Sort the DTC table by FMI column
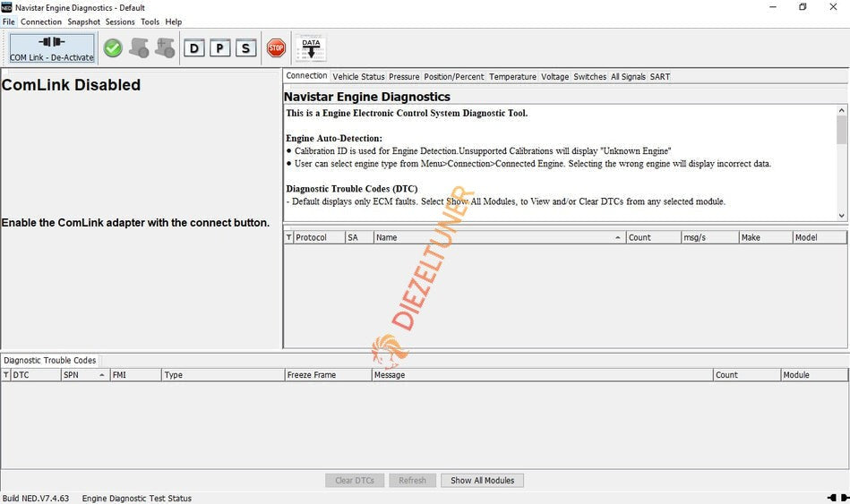The image size is (850, 504). [x=135, y=375]
